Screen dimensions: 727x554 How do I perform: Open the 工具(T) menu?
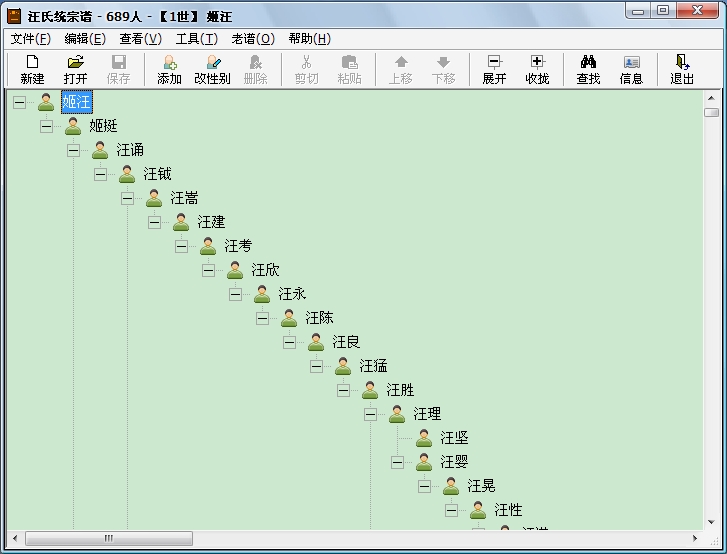tap(196, 39)
